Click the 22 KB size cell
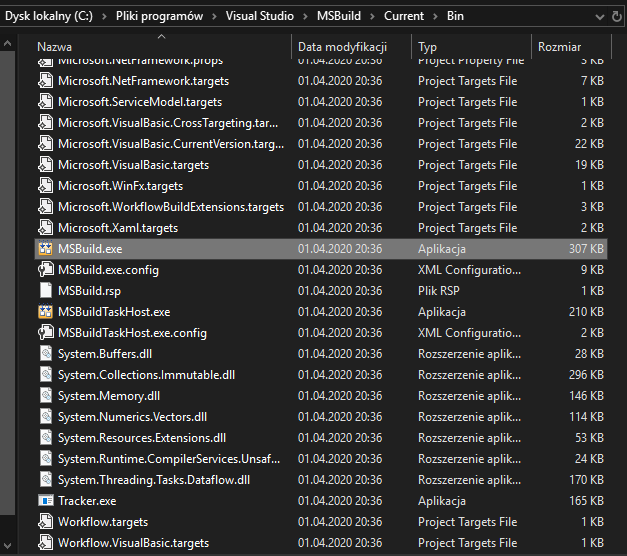The width and height of the screenshot is (627, 556). 589,144
